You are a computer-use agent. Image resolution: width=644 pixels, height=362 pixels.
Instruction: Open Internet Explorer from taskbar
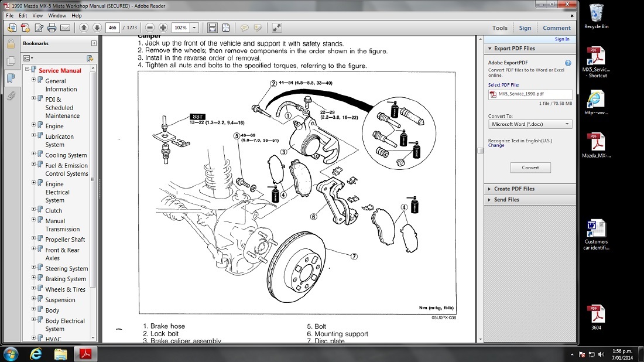[36, 354]
